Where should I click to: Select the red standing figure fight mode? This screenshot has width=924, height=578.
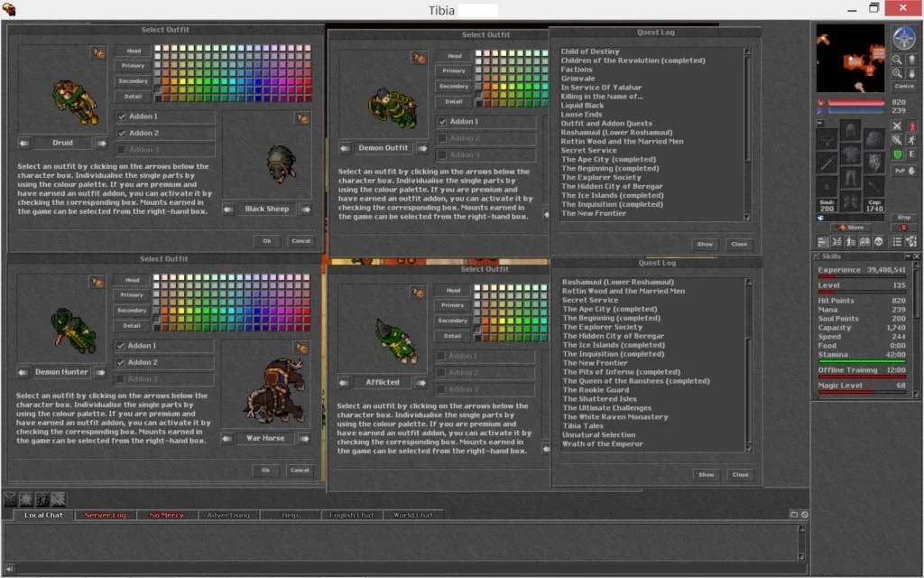(911, 126)
